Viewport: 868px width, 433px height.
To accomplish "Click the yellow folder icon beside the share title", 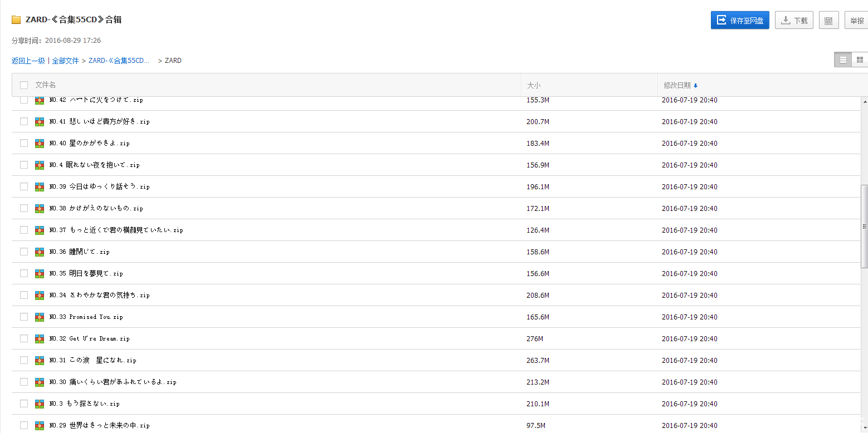I will 16,20.
